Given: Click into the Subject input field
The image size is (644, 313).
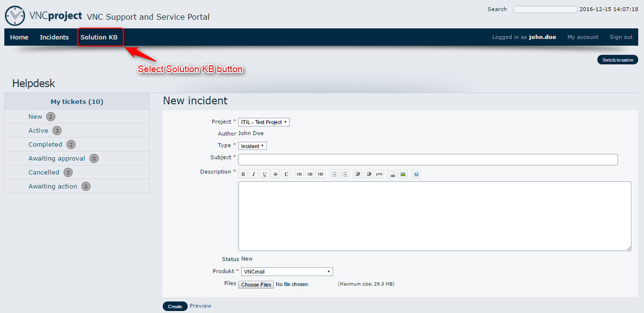Looking at the screenshot, I should [x=428, y=159].
